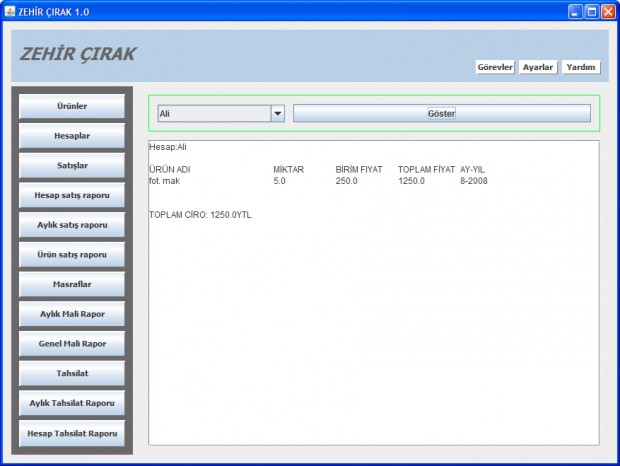Open the Görevler menu
The image size is (620, 466).
[x=495, y=67]
